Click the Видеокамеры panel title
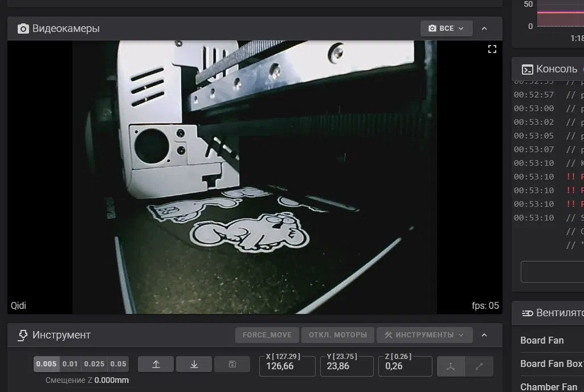584x392 pixels. coord(66,28)
